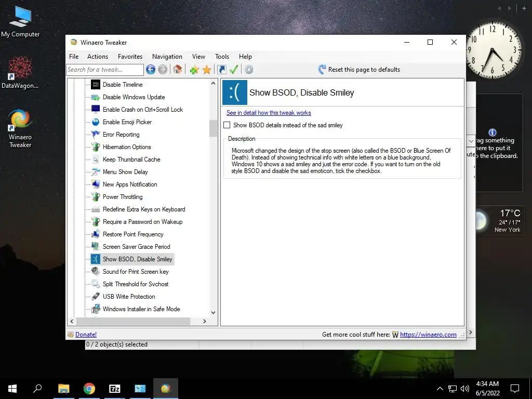Click the Back navigation arrow icon

(x=151, y=70)
